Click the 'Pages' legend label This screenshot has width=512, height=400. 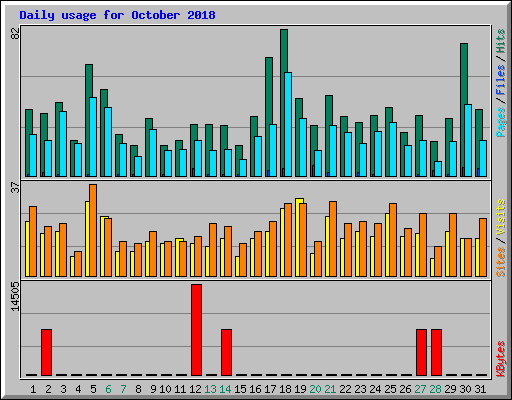[501, 122]
